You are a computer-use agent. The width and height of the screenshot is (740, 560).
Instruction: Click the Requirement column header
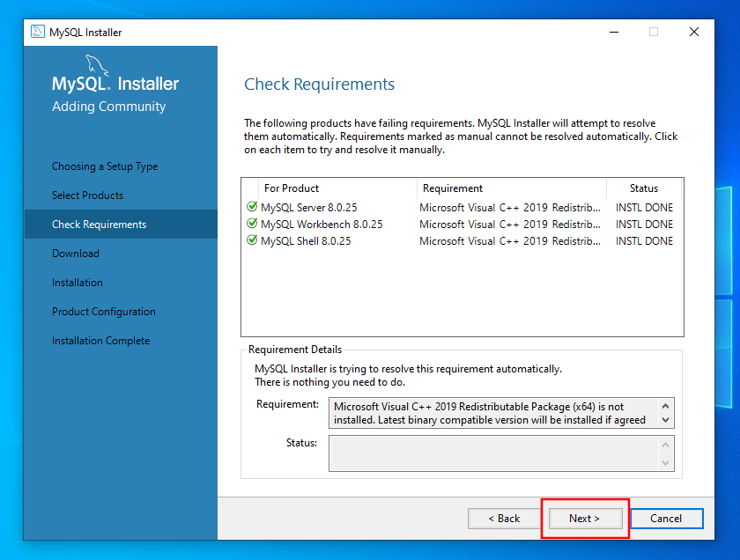(512, 188)
